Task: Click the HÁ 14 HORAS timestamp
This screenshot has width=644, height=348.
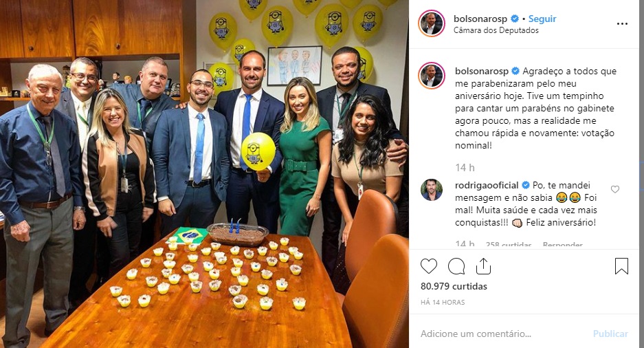Action: coord(443,303)
